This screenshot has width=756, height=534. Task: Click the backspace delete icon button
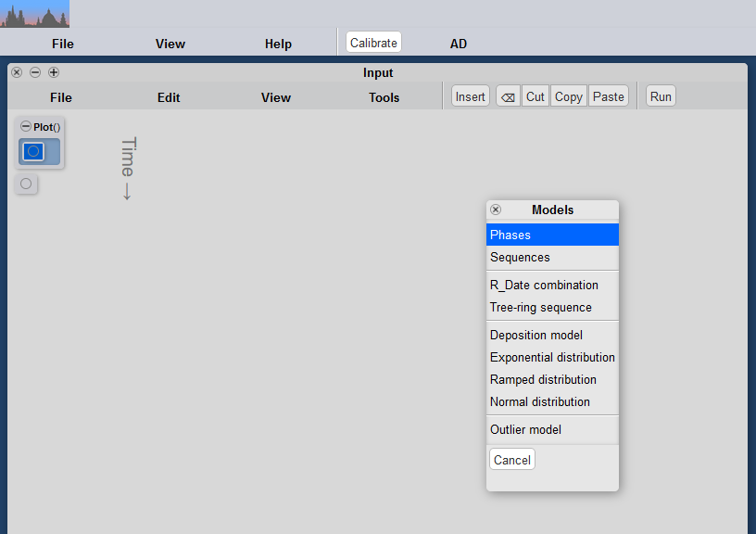point(508,96)
